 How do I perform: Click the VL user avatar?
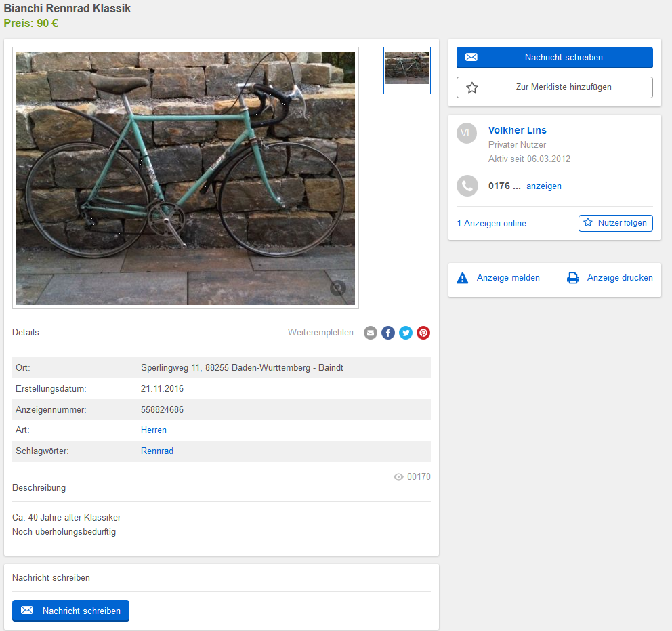tap(467, 134)
